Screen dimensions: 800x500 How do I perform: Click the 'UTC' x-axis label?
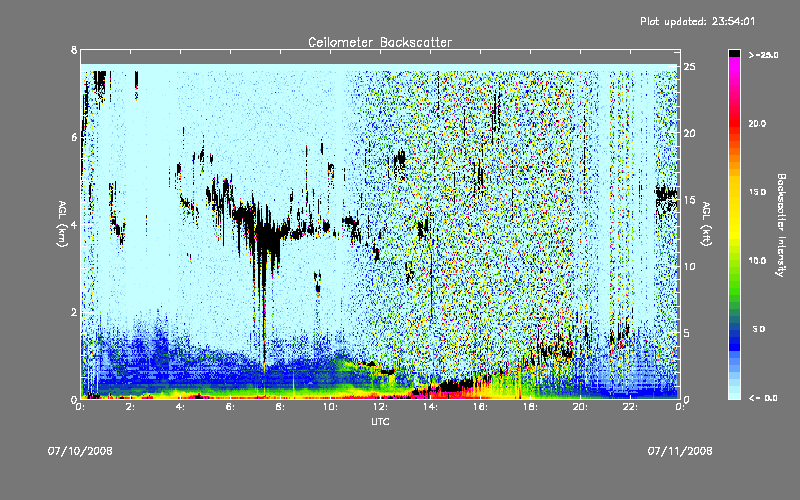tap(380, 421)
